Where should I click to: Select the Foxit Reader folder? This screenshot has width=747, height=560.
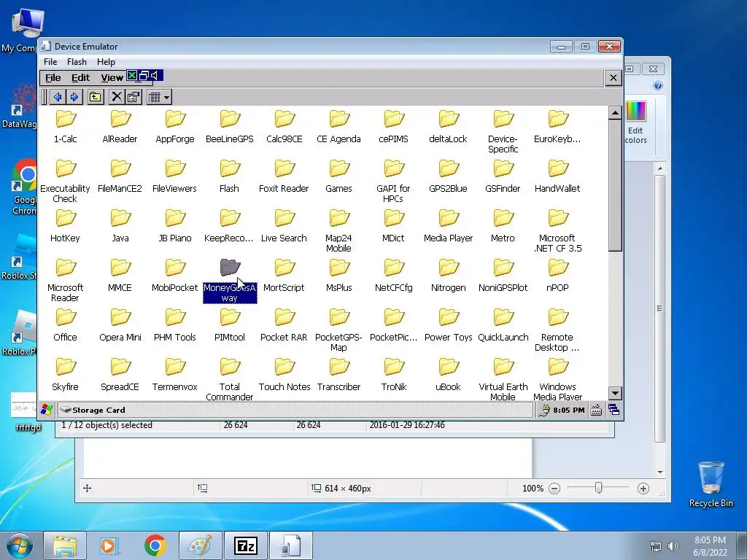pyautogui.click(x=284, y=176)
